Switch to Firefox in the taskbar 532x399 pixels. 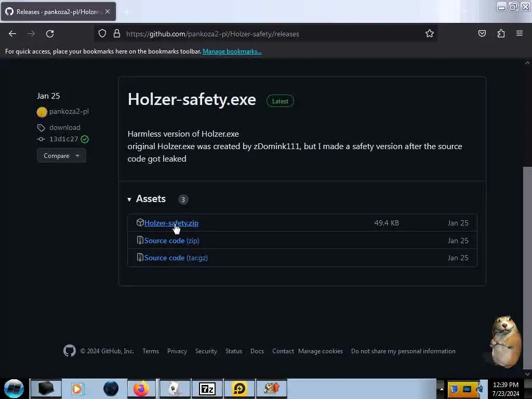pos(141,389)
